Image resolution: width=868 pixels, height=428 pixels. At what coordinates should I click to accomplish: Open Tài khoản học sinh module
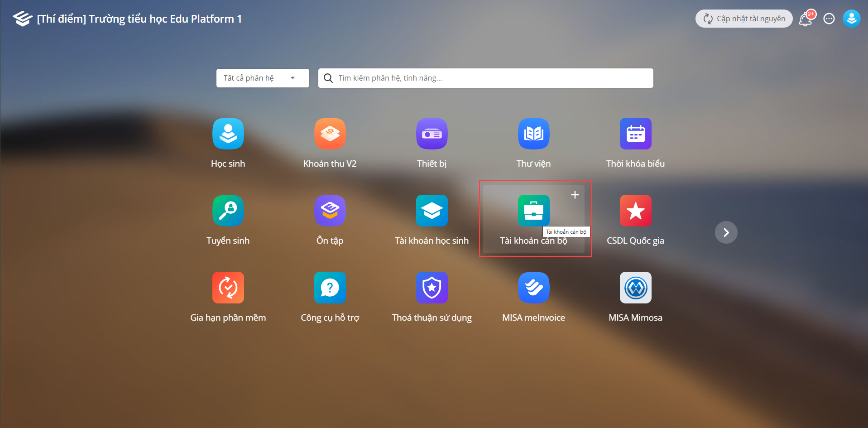(x=432, y=211)
